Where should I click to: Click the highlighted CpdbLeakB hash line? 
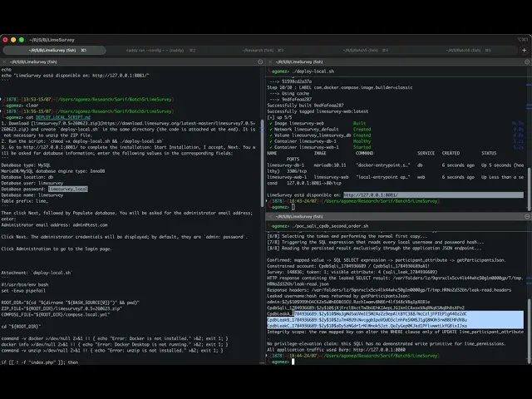(x=367, y=320)
